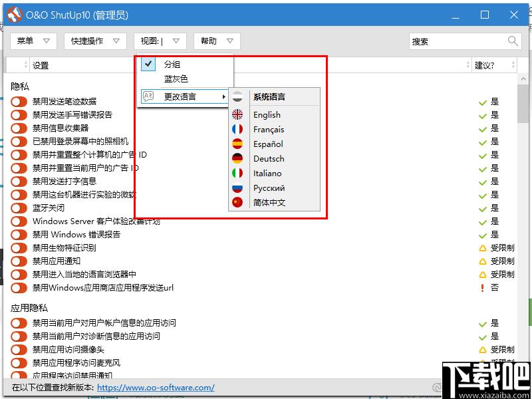The width and height of the screenshot is (532, 399).
Task: Choose the French flag icon for Français
Action: coord(237,129)
